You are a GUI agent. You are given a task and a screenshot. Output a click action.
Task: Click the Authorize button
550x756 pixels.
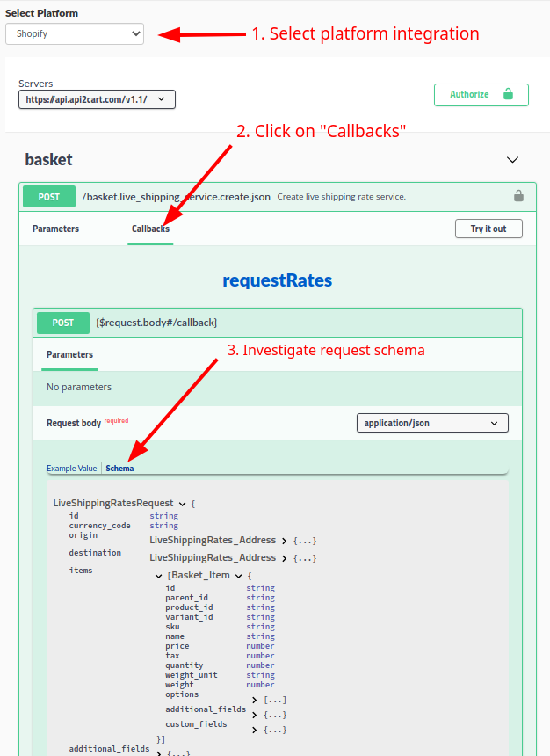pos(481,95)
